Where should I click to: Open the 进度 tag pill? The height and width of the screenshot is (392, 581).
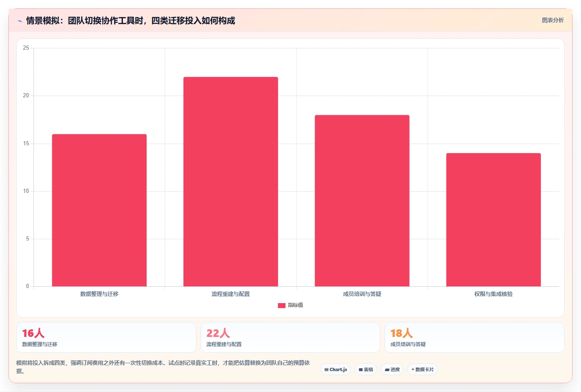(392, 369)
